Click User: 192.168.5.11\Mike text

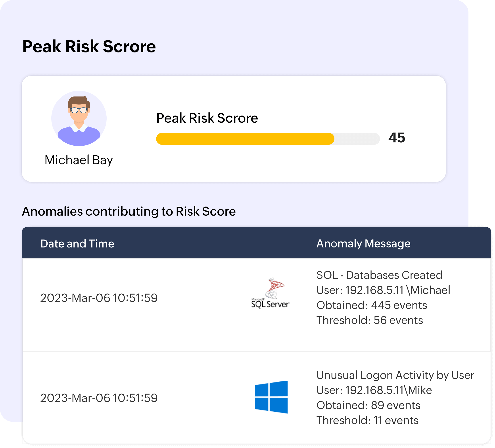374,390
